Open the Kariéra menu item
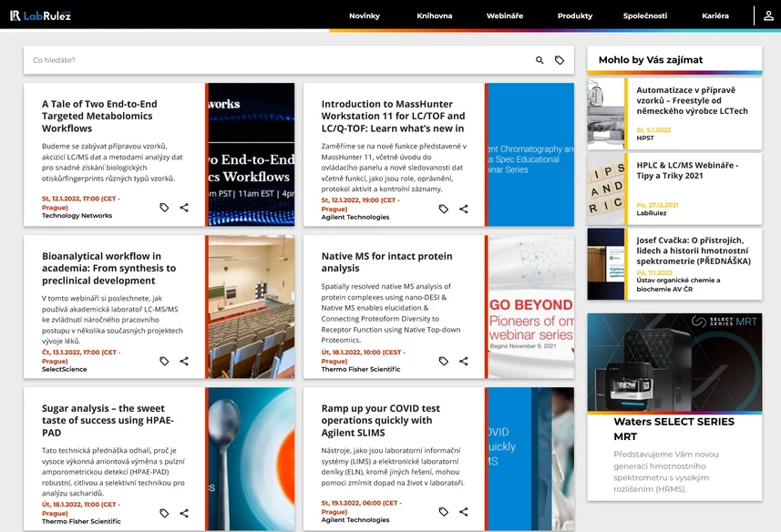Image resolution: width=781 pixels, height=532 pixels. (x=714, y=15)
